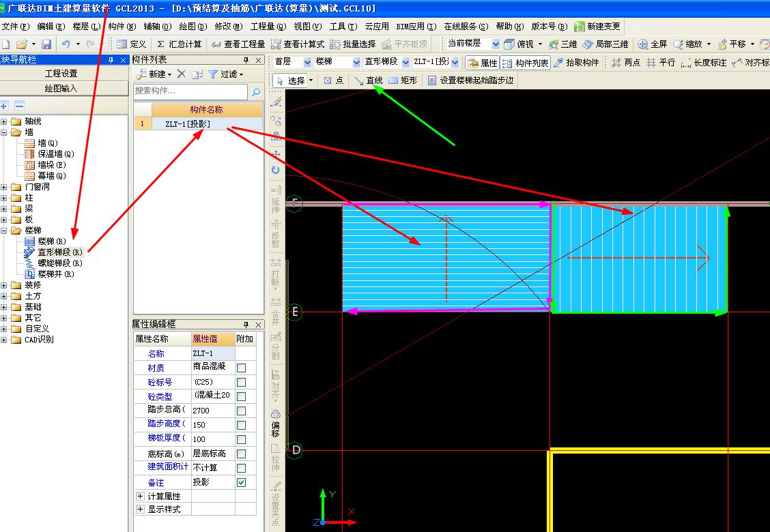Click 全屏 full screen icon
Image resolution: width=770 pixels, height=532 pixels.
[652, 44]
